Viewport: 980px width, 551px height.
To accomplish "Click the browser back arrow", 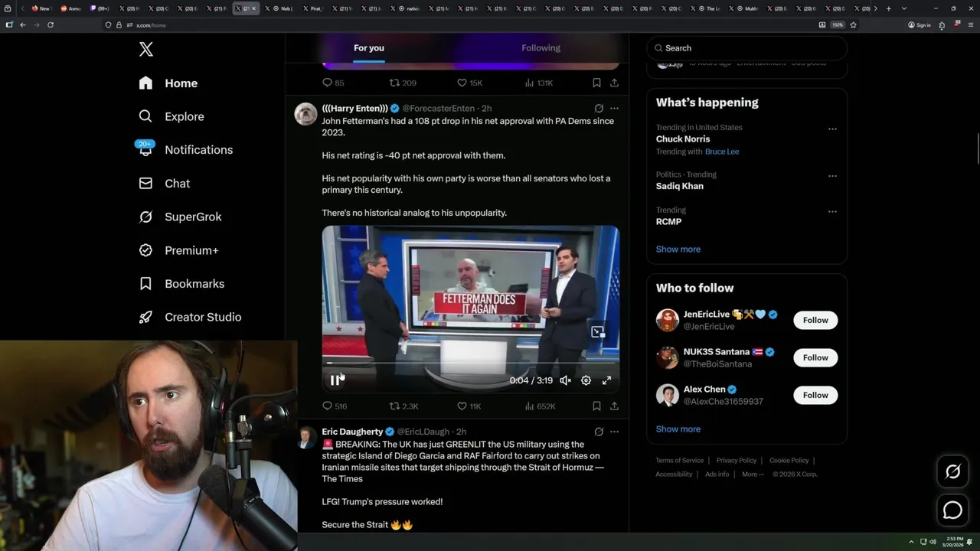I will tap(23, 24).
